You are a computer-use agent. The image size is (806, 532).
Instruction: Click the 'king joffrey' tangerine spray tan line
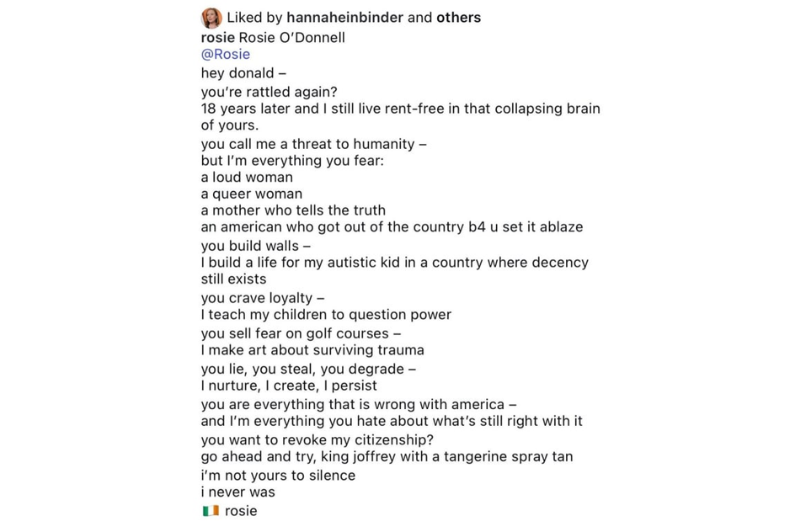pos(387,456)
